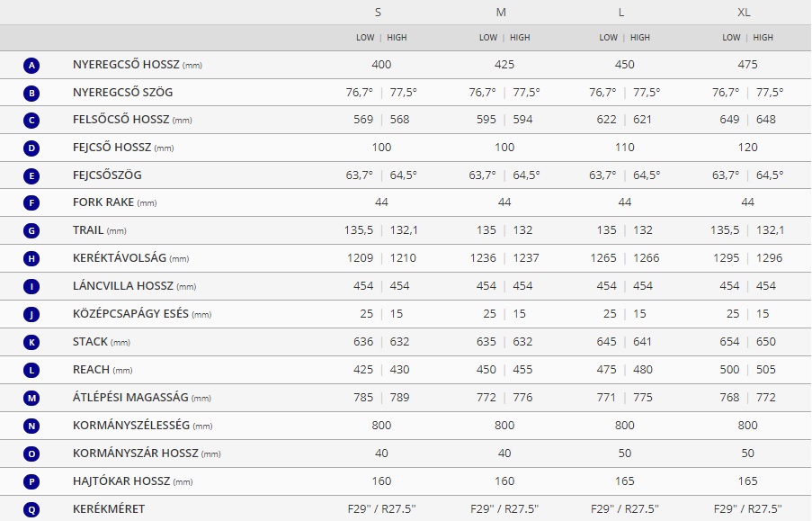Click the letter K badge for stack
The width and height of the screenshot is (812, 521).
click(32, 342)
